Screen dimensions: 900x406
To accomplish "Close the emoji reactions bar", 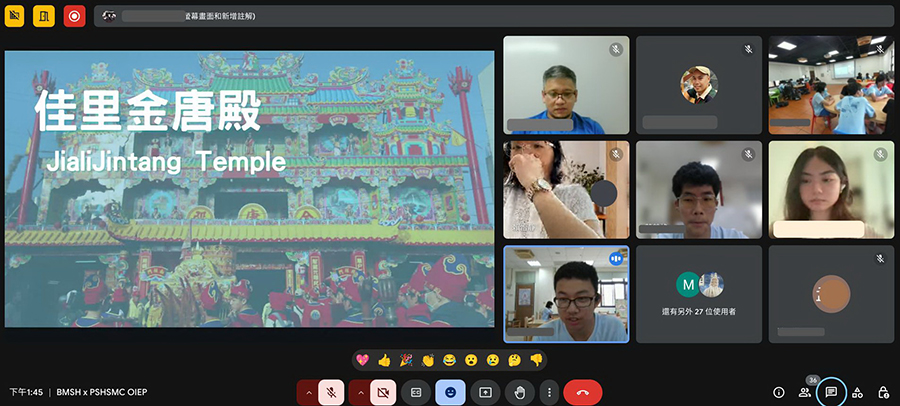I will tap(451, 393).
